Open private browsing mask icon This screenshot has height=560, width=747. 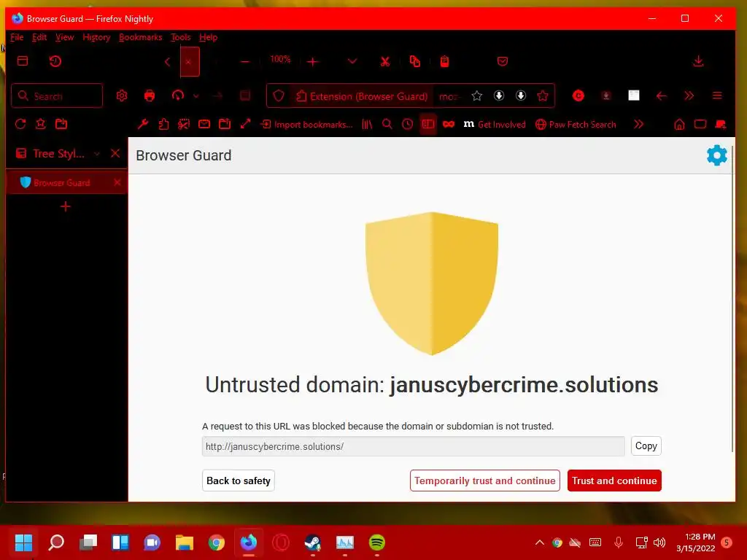(x=449, y=124)
